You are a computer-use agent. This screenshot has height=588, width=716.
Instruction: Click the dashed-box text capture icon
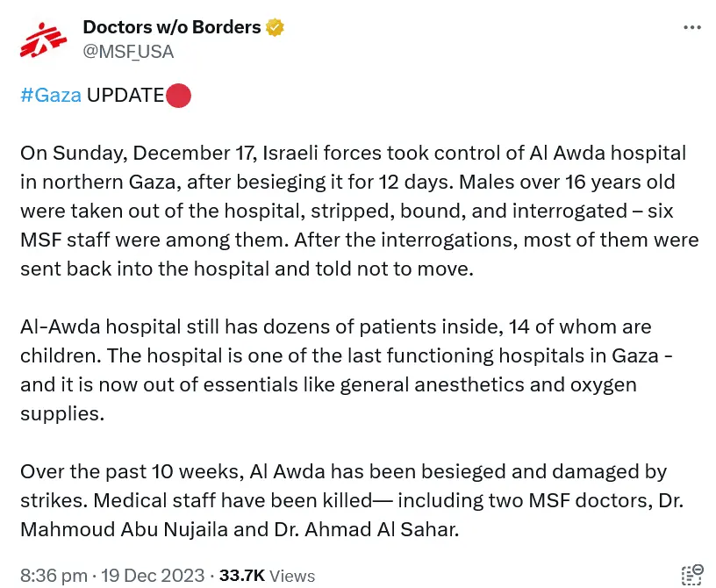(x=692, y=574)
